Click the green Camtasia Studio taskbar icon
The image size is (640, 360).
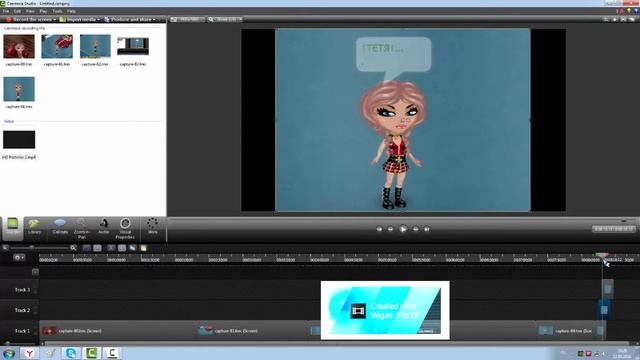pos(92,353)
